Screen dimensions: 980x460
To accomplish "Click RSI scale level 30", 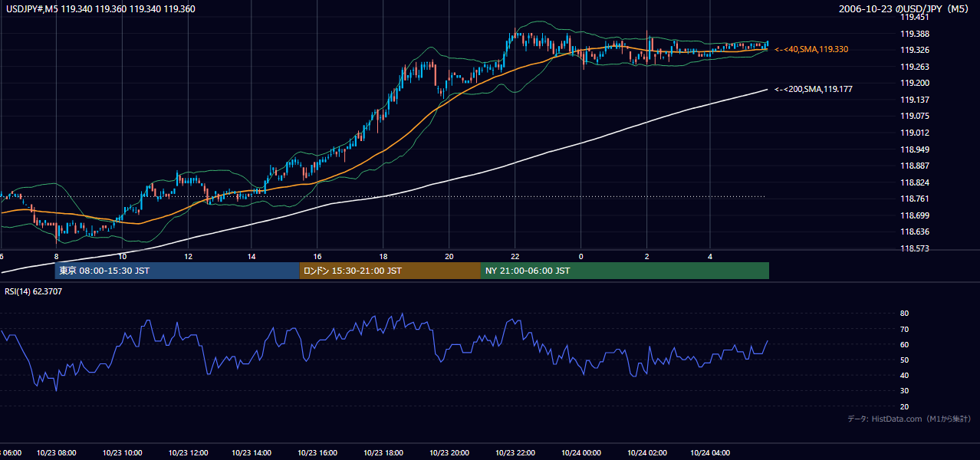I will pyautogui.click(x=904, y=392).
